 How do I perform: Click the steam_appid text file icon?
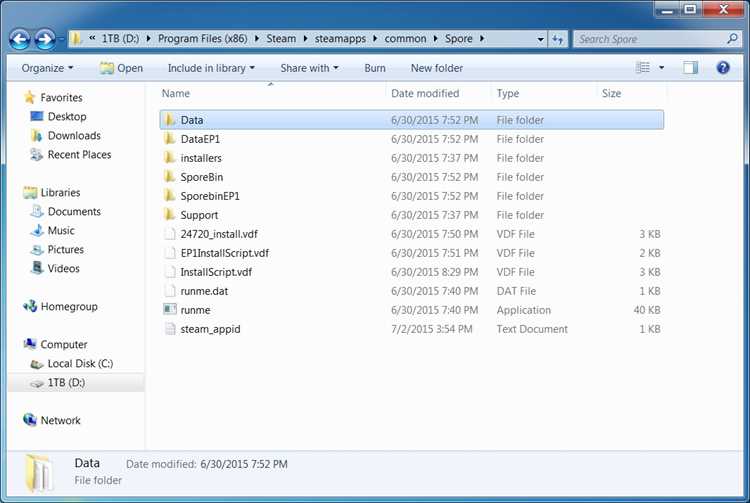coord(170,328)
